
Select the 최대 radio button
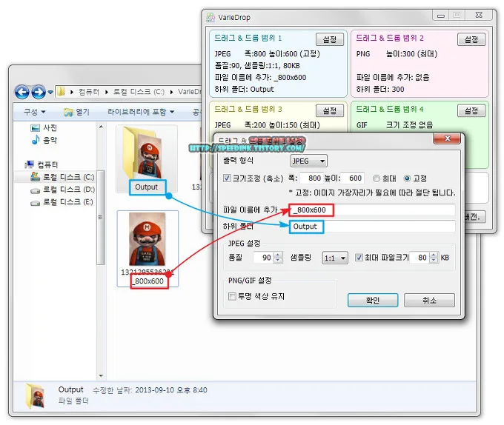point(377,178)
